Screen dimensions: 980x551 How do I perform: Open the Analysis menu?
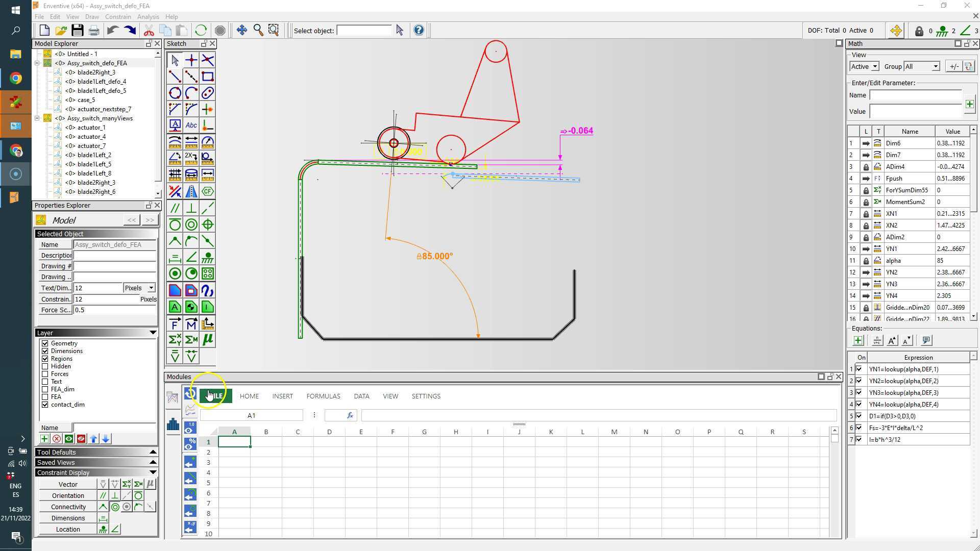point(148,17)
